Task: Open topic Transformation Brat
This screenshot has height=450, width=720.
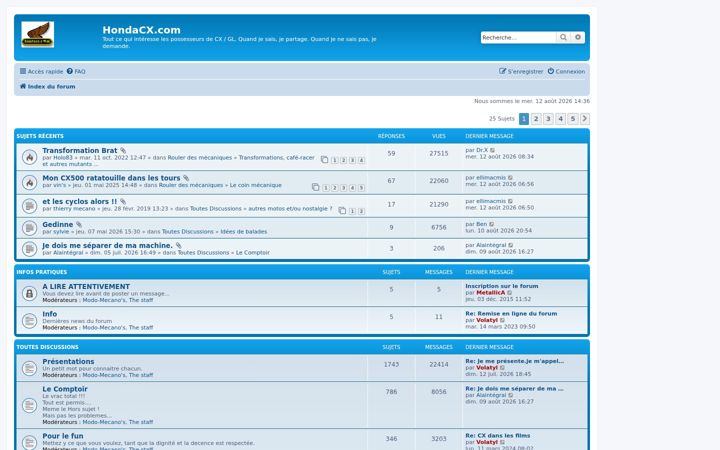Action: [x=79, y=151]
